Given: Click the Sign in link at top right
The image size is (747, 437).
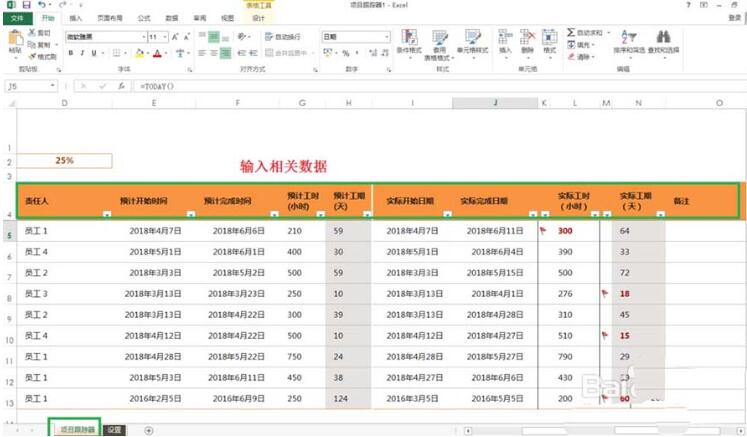Looking at the screenshot, I should [x=735, y=18].
